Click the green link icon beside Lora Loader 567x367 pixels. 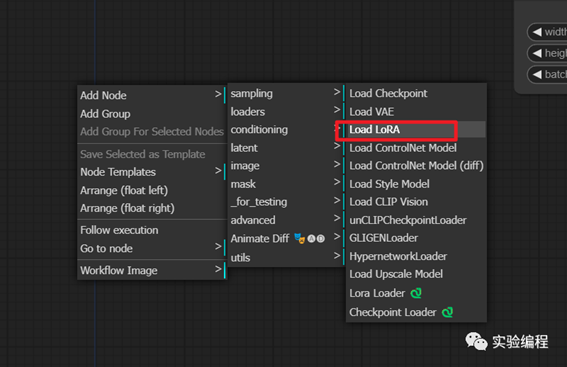point(416,293)
